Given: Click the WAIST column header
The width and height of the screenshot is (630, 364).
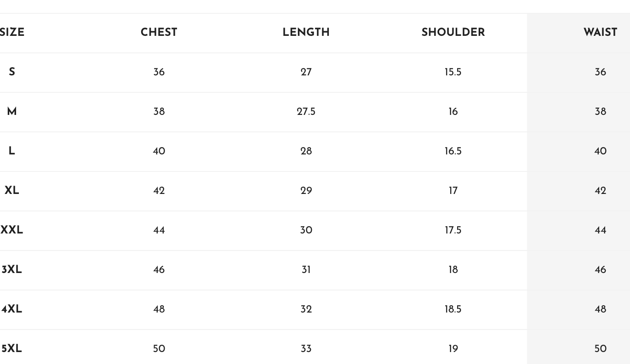Looking at the screenshot, I should (600, 33).
